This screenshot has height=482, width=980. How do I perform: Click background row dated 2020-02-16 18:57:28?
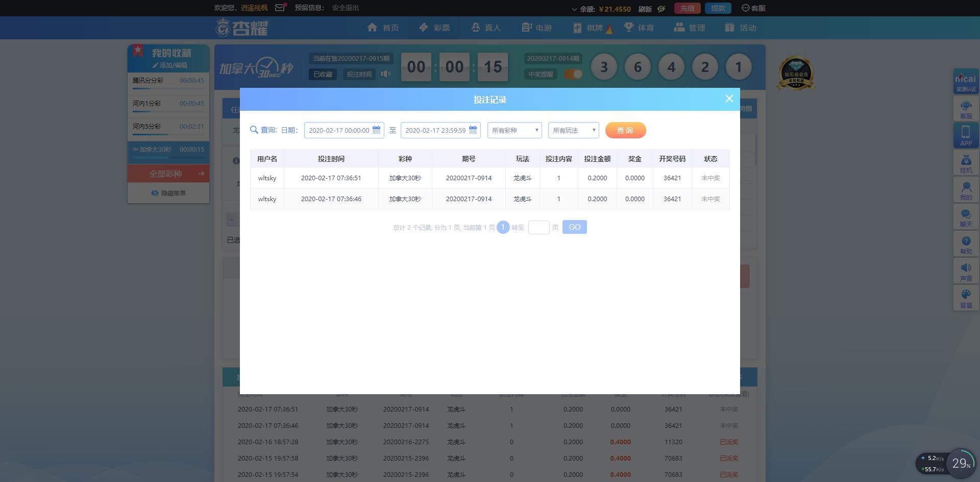[490, 442]
